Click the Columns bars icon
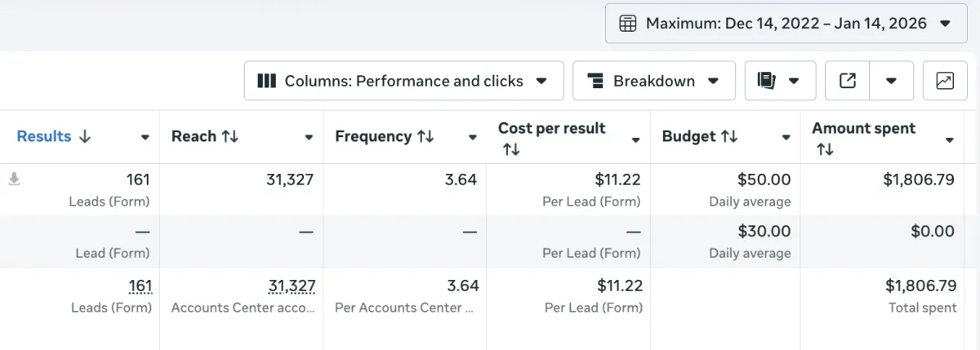Screen dimensions: 980x350 (x=266, y=81)
